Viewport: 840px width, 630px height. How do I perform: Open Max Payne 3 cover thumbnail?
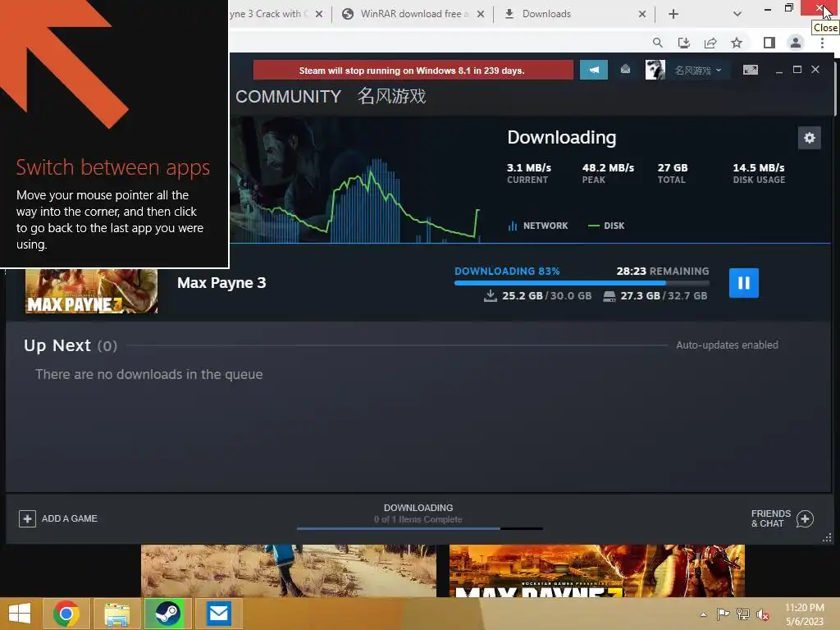(91, 291)
